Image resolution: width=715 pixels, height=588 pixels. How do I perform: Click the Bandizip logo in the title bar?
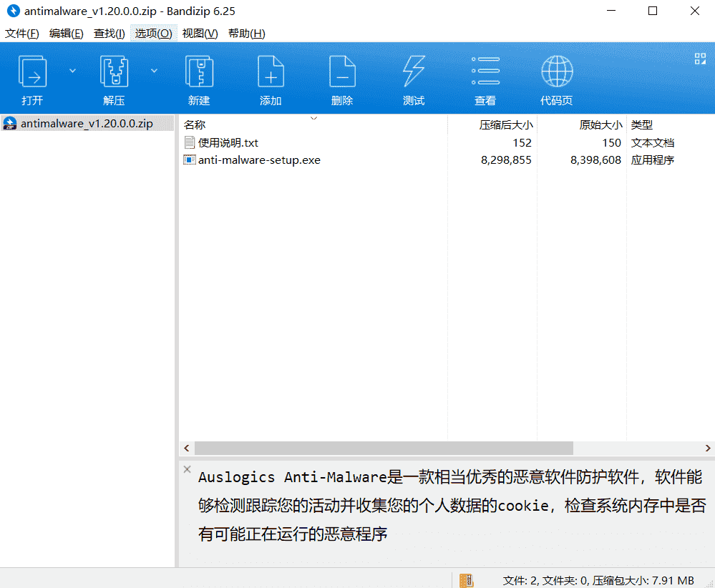click(x=13, y=11)
